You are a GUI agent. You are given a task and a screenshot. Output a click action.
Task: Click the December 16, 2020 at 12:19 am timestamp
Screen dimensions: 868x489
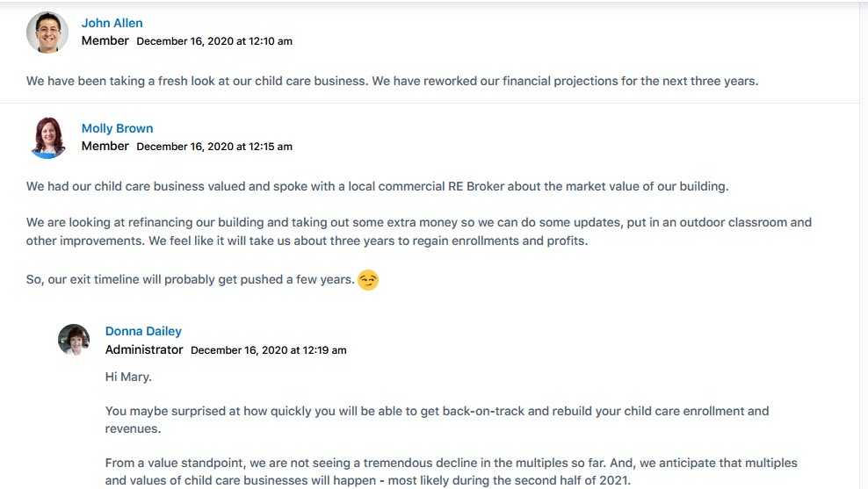269,350
